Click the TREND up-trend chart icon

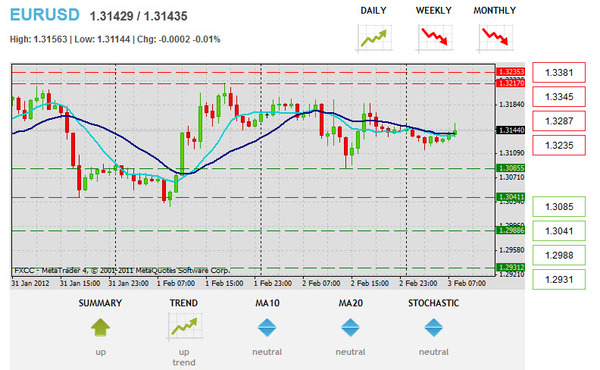click(184, 327)
